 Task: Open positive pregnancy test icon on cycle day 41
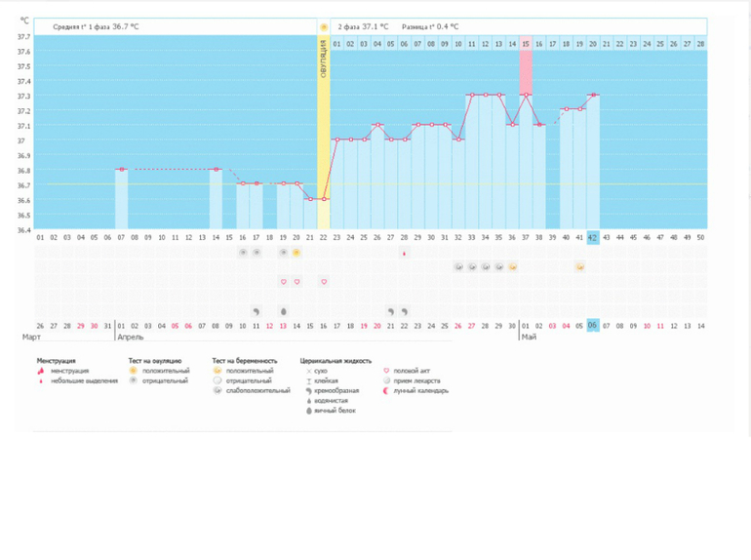580,266
